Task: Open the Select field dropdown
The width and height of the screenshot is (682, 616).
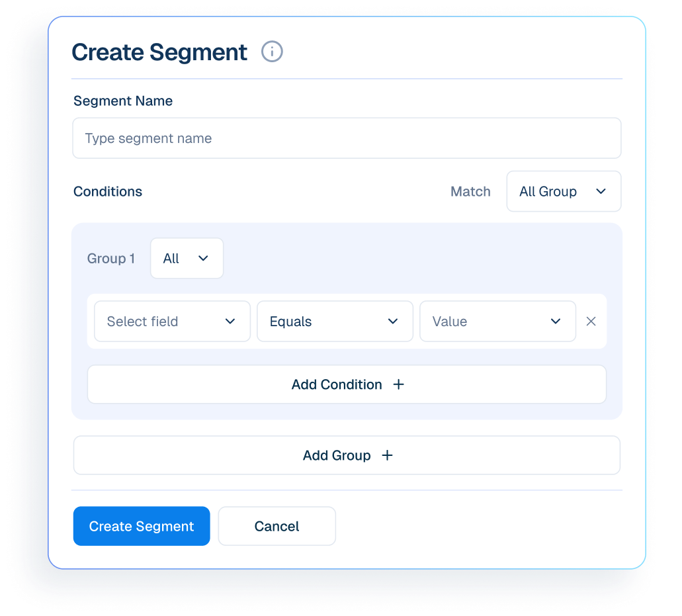Action: [x=172, y=321]
